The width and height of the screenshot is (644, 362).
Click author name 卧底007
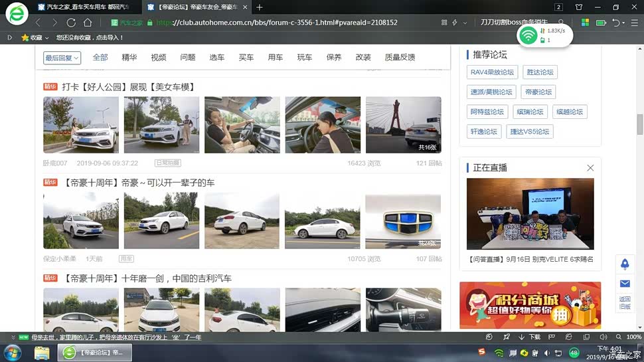[x=55, y=163]
